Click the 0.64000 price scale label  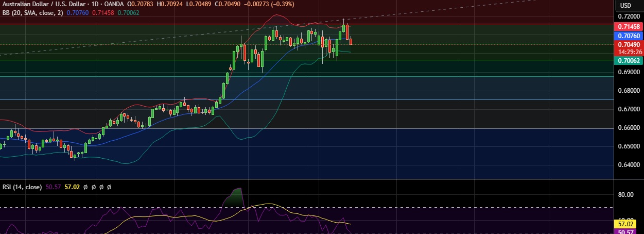tap(629, 165)
